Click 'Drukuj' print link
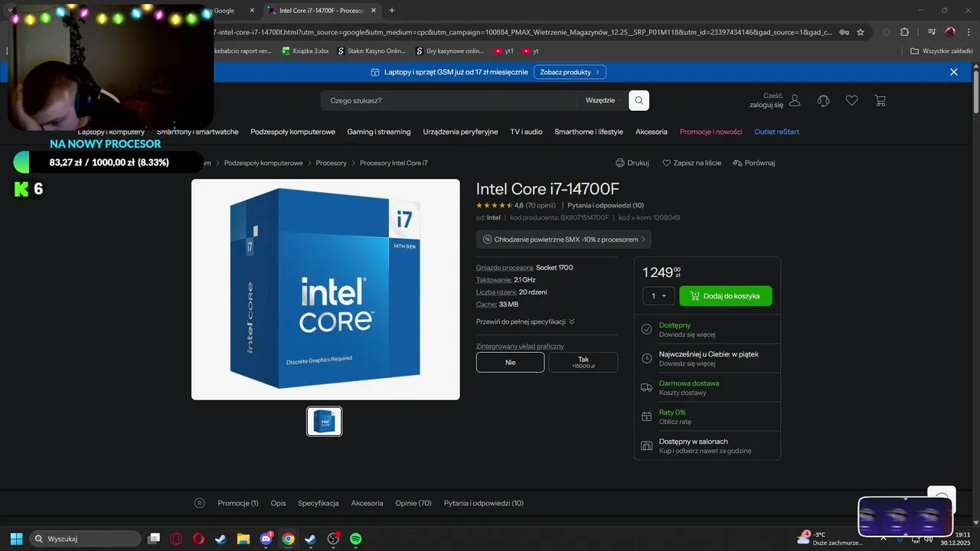980x551 pixels. click(x=632, y=163)
